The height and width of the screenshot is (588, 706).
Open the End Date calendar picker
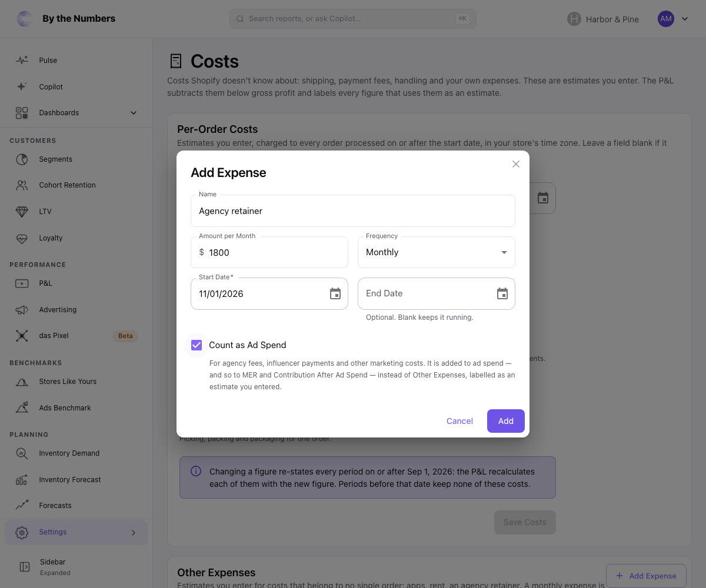pos(502,294)
